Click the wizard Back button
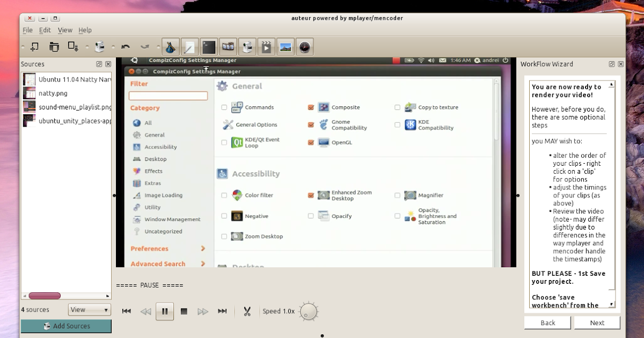The height and width of the screenshot is (338, 644). pos(548,322)
